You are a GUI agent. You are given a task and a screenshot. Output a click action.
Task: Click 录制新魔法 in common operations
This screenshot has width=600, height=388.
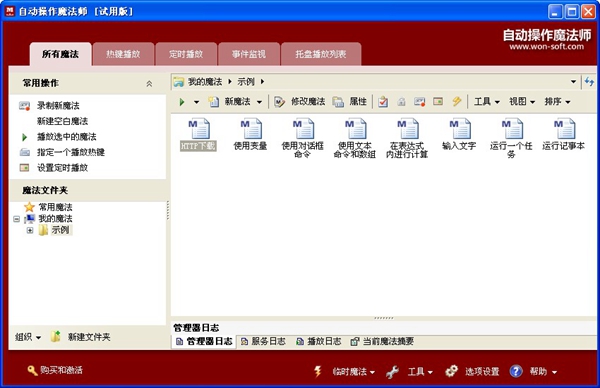[x=58, y=106]
